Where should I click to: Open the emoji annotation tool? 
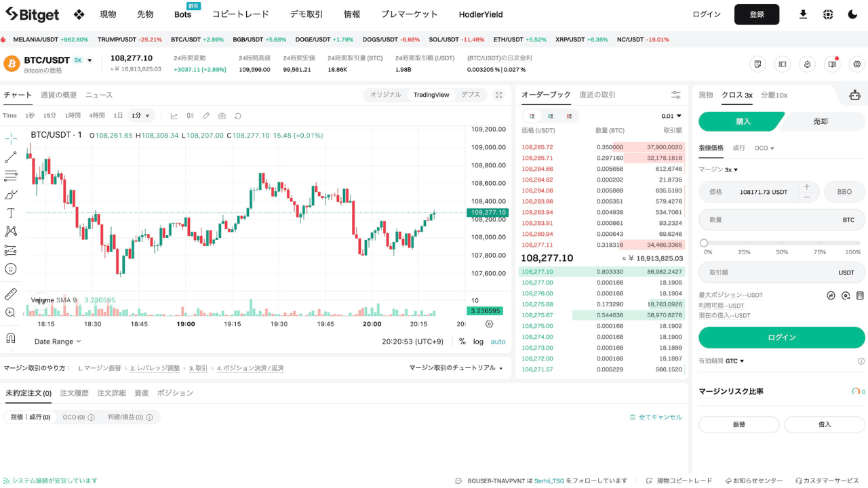[x=9, y=267]
